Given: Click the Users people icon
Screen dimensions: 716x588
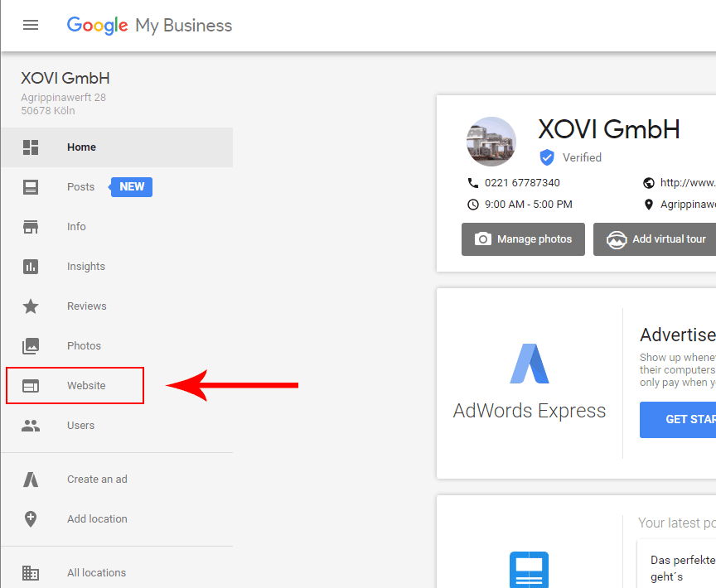Looking at the screenshot, I should pyautogui.click(x=31, y=426).
